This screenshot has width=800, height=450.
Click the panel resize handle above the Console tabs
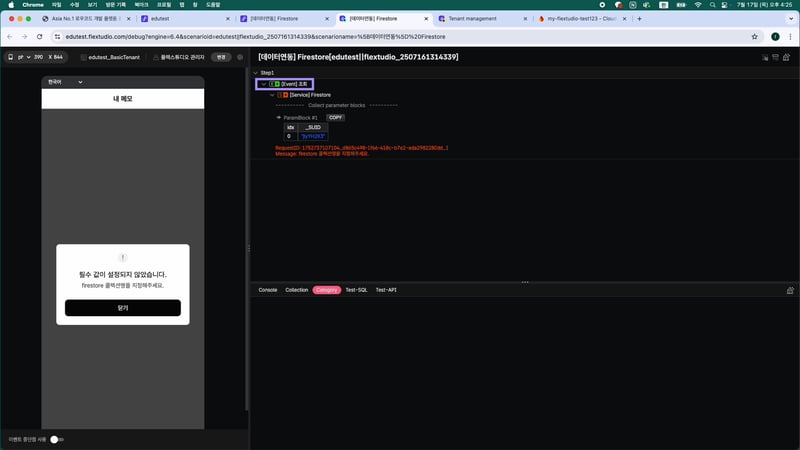pos(524,282)
